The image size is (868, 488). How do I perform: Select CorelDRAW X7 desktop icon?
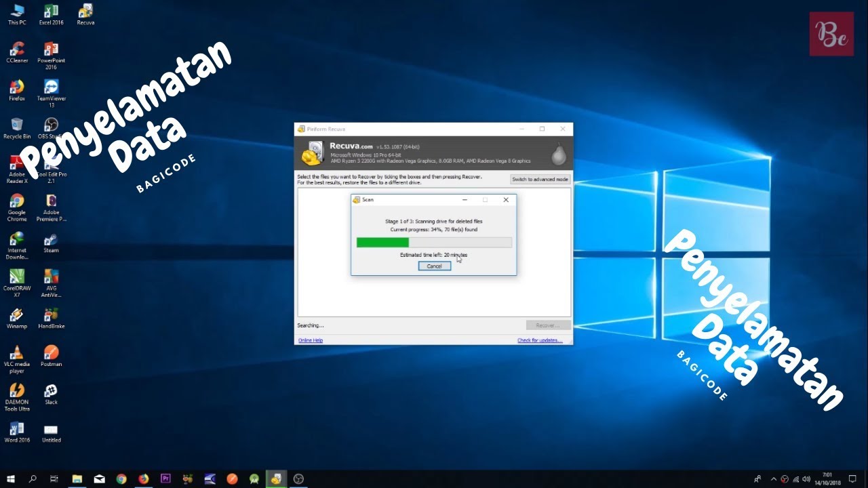click(x=17, y=283)
